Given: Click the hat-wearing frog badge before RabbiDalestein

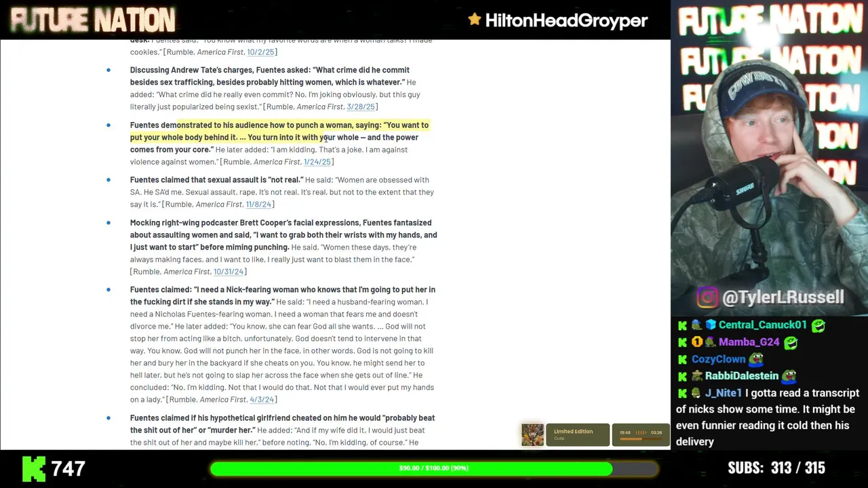Looking at the screenshot, I should point(697,375).
